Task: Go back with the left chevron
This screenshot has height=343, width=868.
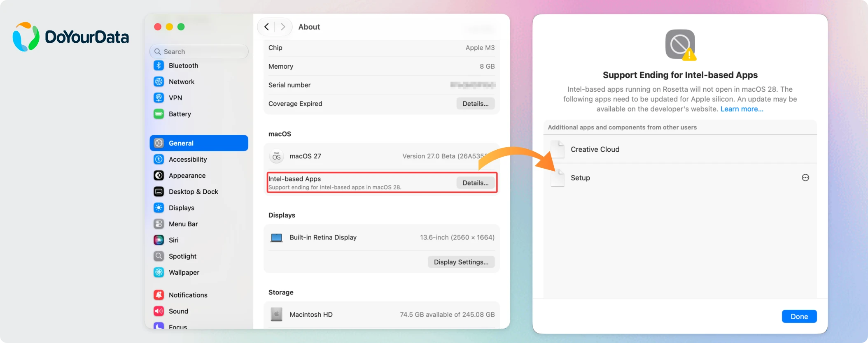Action: 266,27
